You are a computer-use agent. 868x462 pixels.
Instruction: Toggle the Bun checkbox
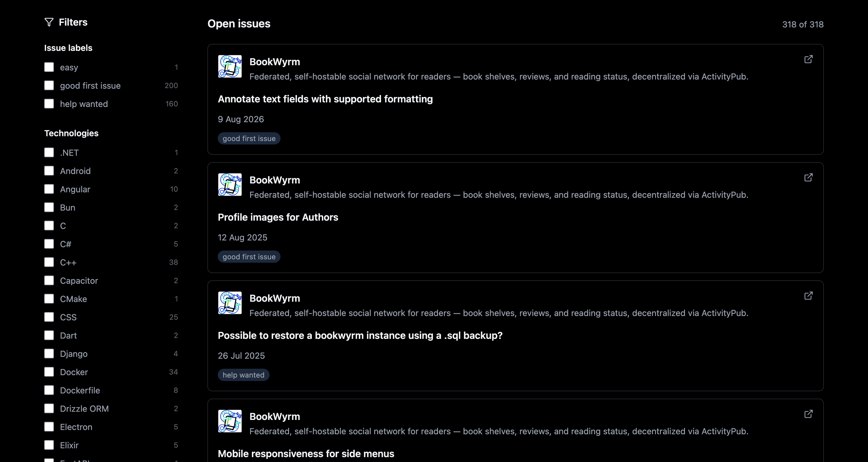coord(49,207)
